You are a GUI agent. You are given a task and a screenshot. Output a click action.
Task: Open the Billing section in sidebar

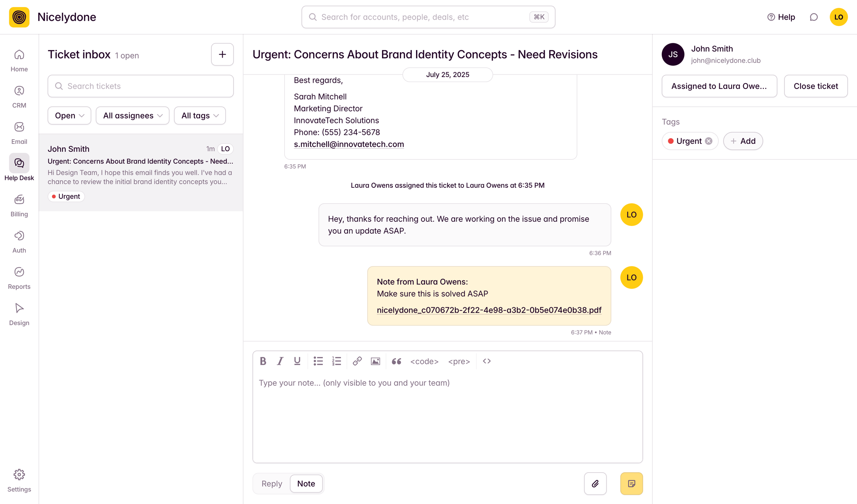click(x=19, y=206)
